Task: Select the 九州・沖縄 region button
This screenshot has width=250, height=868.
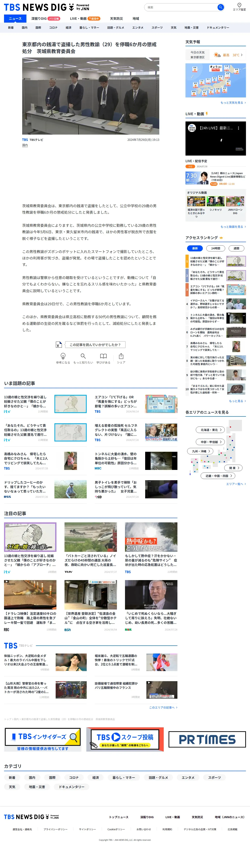Action: (200, 451)
